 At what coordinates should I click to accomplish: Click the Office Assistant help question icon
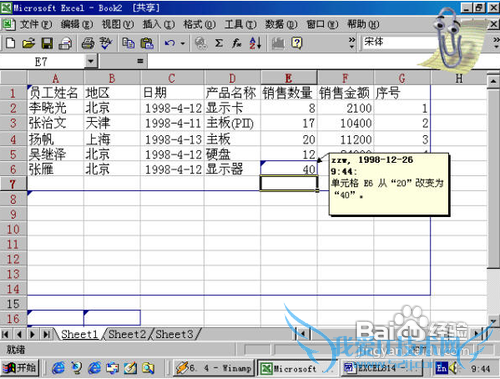(297, 43)
